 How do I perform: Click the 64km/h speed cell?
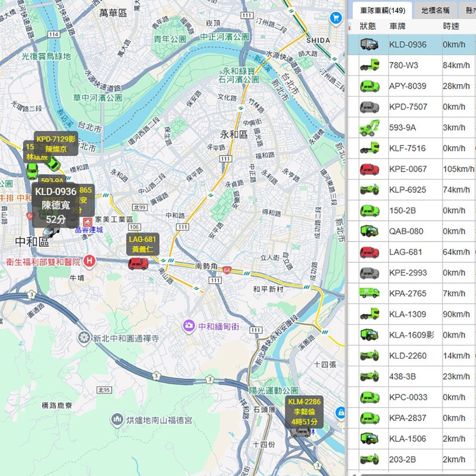pos(456,252)
